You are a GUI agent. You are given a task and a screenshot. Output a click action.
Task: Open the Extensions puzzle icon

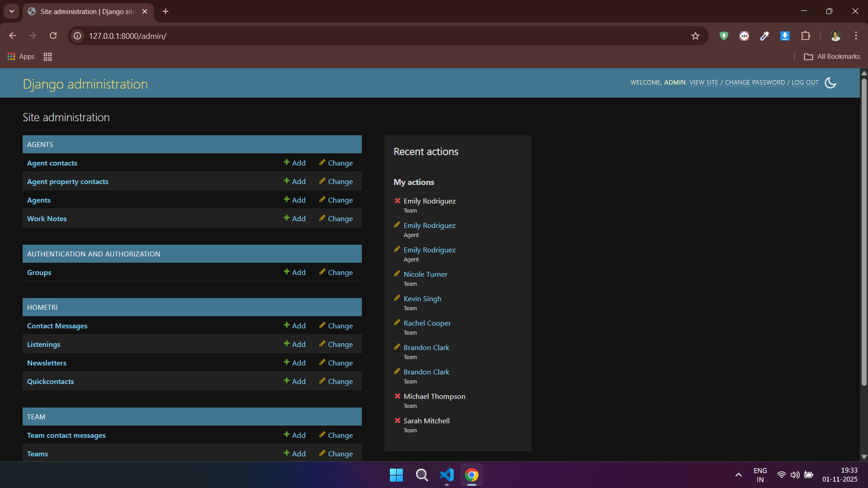click(806, 36)
